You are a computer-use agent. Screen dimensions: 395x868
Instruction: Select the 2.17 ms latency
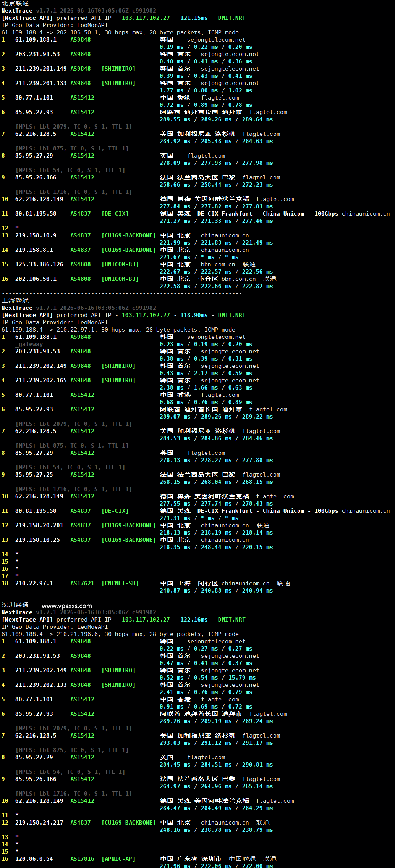tap(206, 373)
